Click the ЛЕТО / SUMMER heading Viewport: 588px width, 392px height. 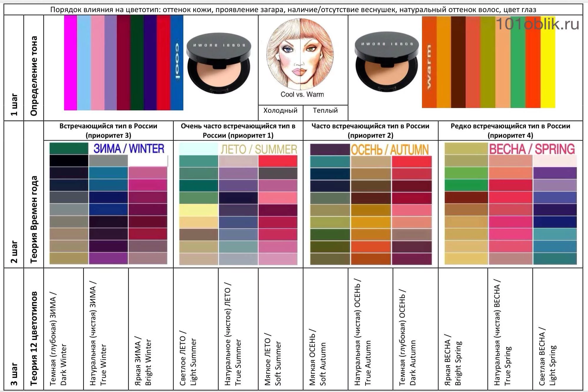tap(259, 149)
